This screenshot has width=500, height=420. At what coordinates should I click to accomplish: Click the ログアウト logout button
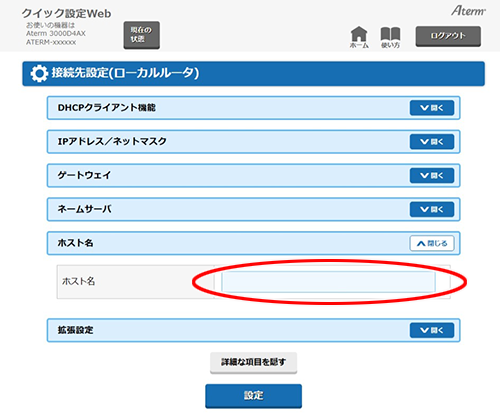point(448,36)
